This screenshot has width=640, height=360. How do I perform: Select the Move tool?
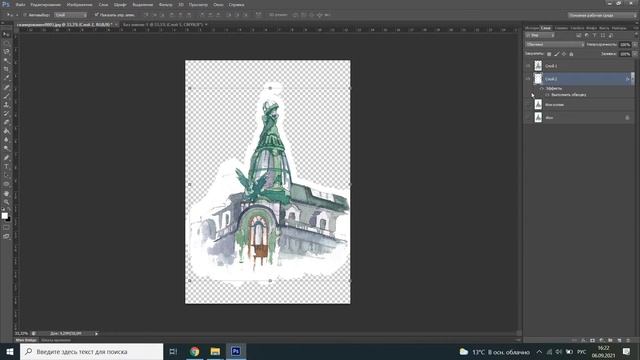(x=6, y=34)
